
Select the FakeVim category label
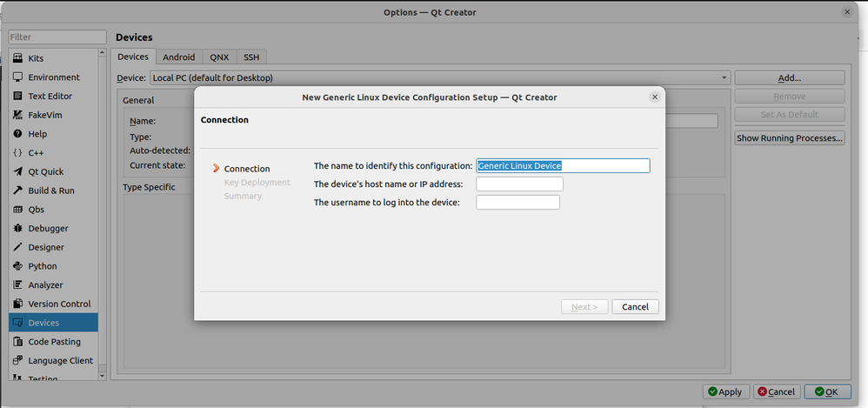pyautogui.click(x=45, y=115)
